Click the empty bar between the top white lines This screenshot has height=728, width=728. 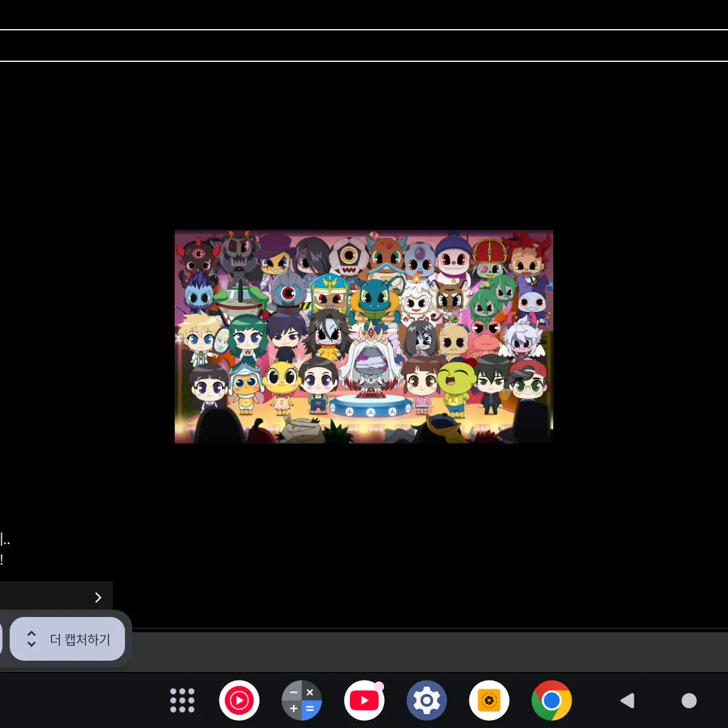(x=364, y=45)
